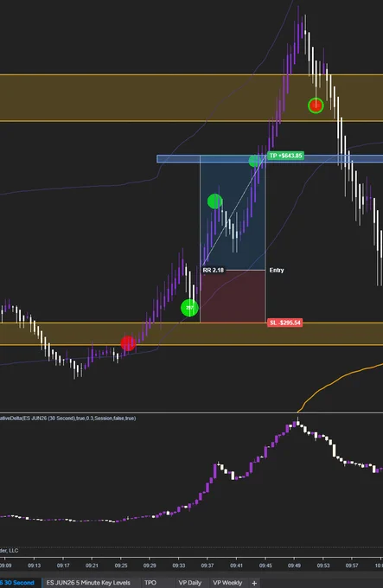Open the VP Weekly tab

tap(227, 582)
